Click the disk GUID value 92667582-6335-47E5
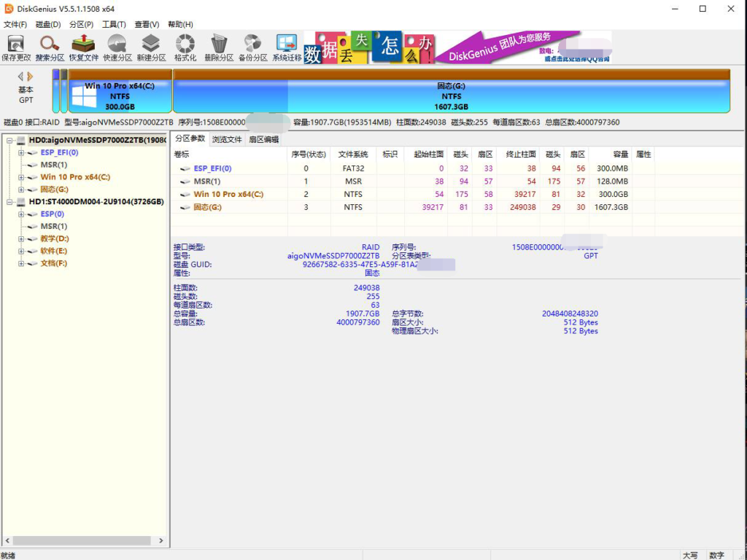 point(360,264)
